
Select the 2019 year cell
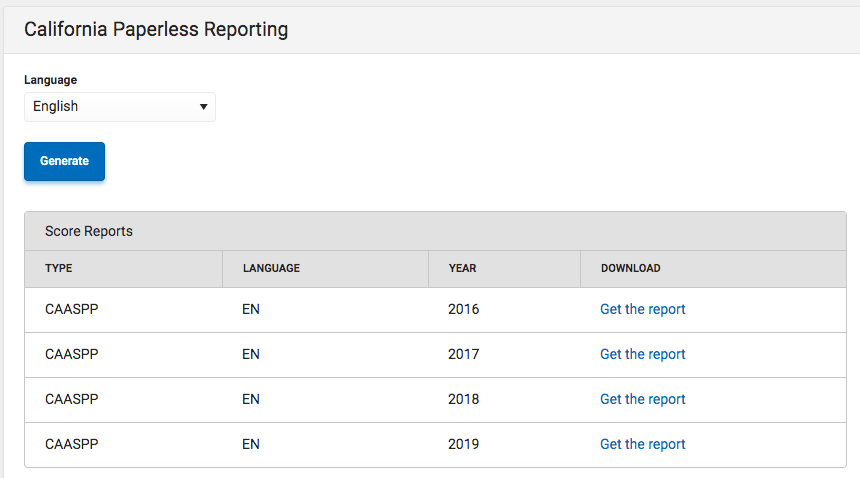pyautogui.click(x=464, y=444)
